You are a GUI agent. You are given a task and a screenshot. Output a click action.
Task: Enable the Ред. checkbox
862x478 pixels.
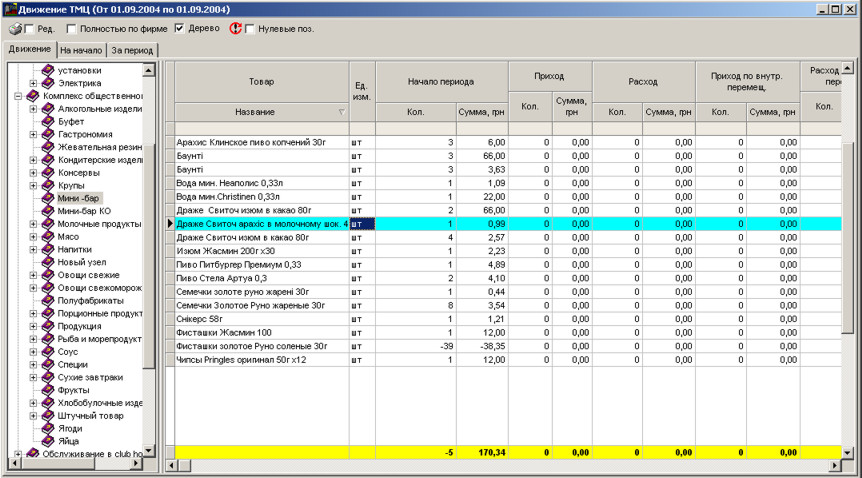(x=29, y=29)
